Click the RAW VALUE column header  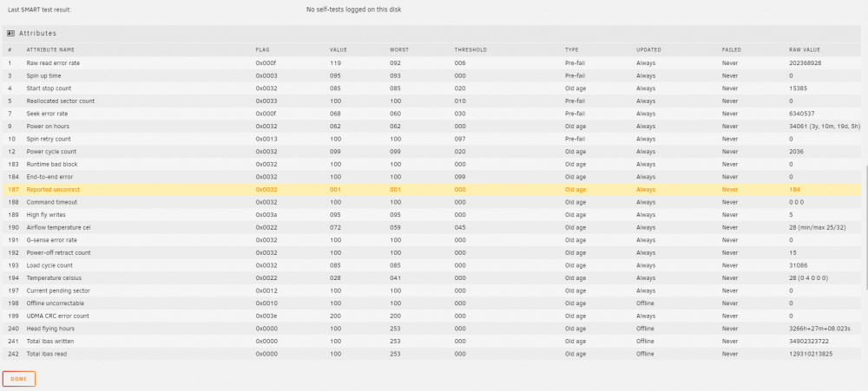pyautogui.click(x=805, y=49)
